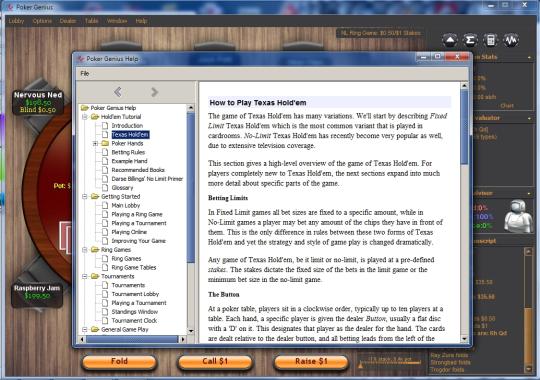Click the Poker Genius Help window icon
The width and height of the screenshot is (540, 380).
81,59
